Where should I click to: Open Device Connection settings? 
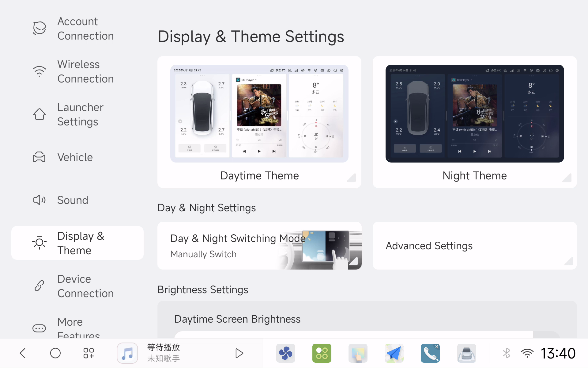click(x=77, y=286)
